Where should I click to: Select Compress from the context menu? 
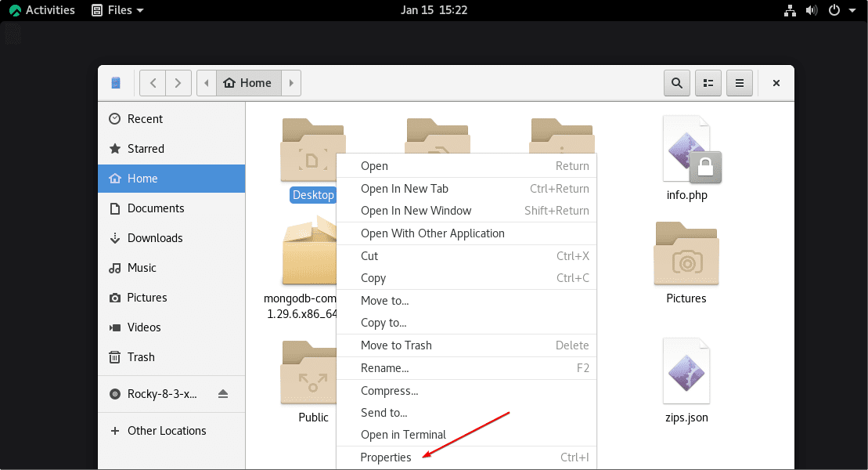pyautogui.click(x=389, y=390)
